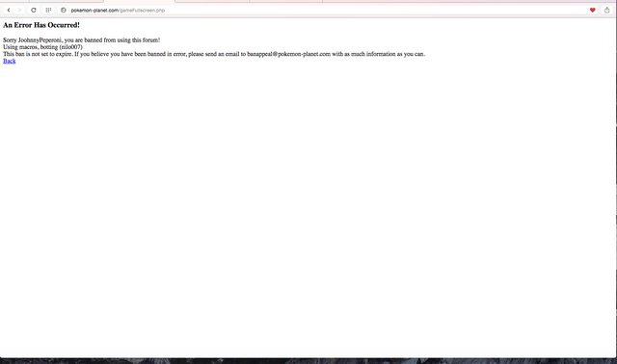Open the second tab right of the active tab
This screenshot has width=617, height=364.
(x=285, y=1)
